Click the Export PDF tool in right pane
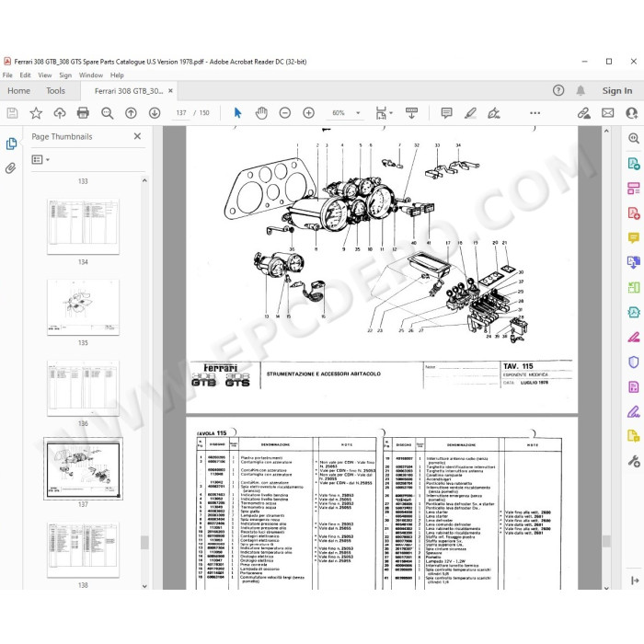This screenshot has height=644, width=644. pos(634,164)
